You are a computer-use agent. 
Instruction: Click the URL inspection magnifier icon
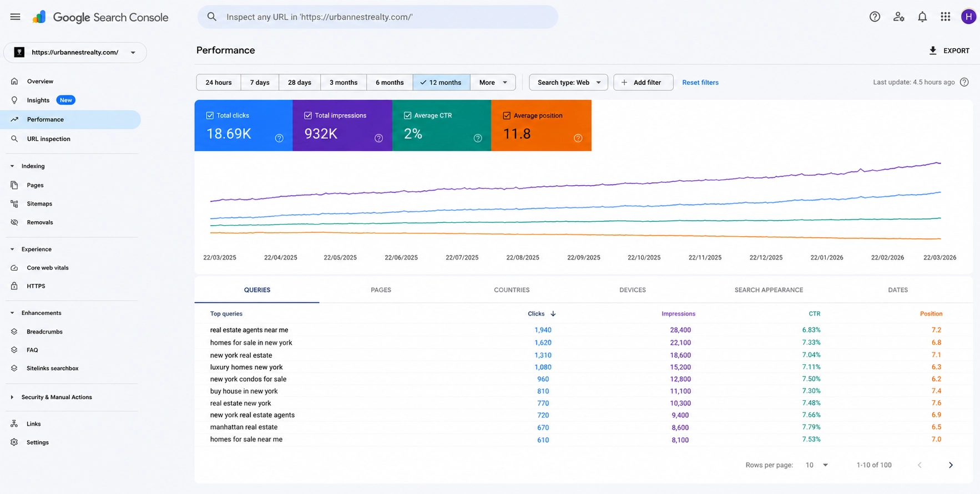point(14,139)
